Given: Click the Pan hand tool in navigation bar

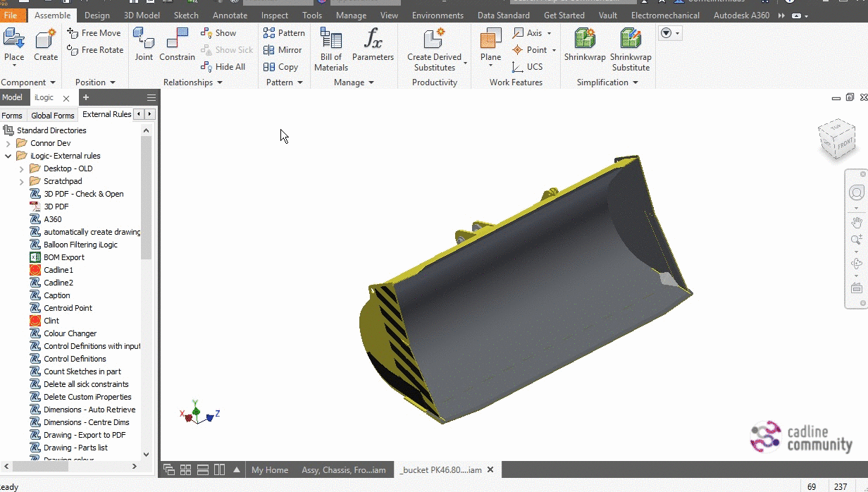Looking at the screenshot, I should (857, 223).
